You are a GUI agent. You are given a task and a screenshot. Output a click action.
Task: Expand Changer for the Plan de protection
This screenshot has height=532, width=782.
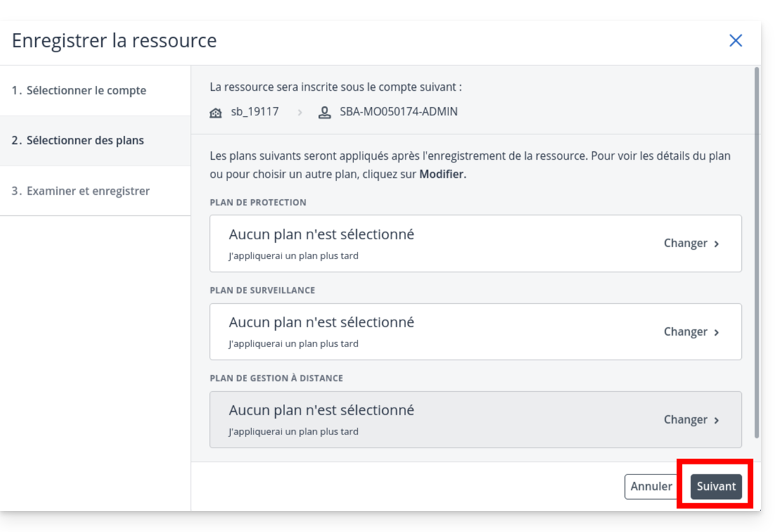691,243
